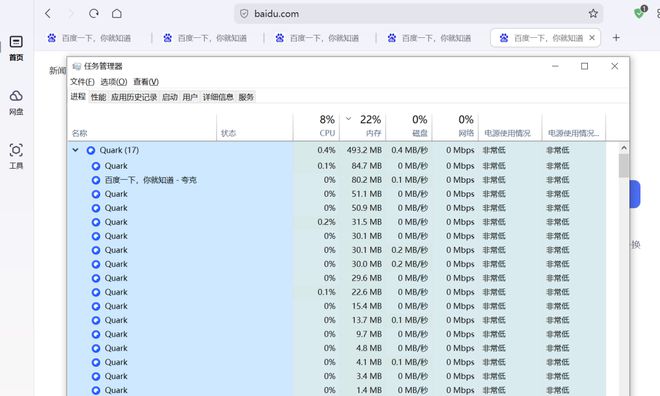
Task: Open the 查看(V) menu in Task Manager
Action: pyautogui.click(x=146, y=82)
